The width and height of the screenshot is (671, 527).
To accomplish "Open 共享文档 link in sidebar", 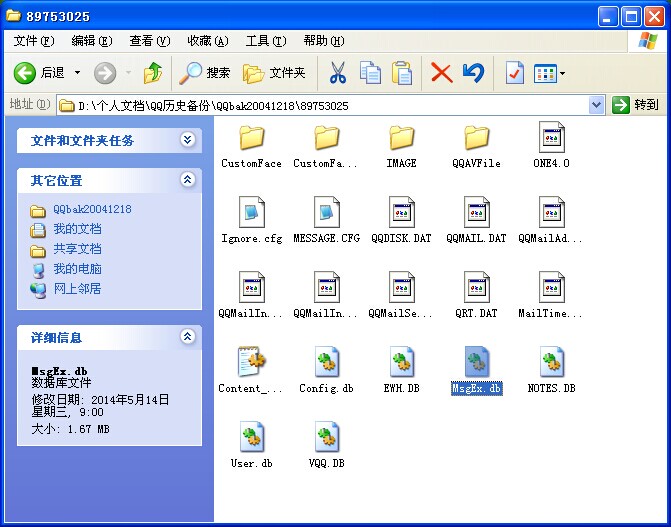I will tap(77, 249).
